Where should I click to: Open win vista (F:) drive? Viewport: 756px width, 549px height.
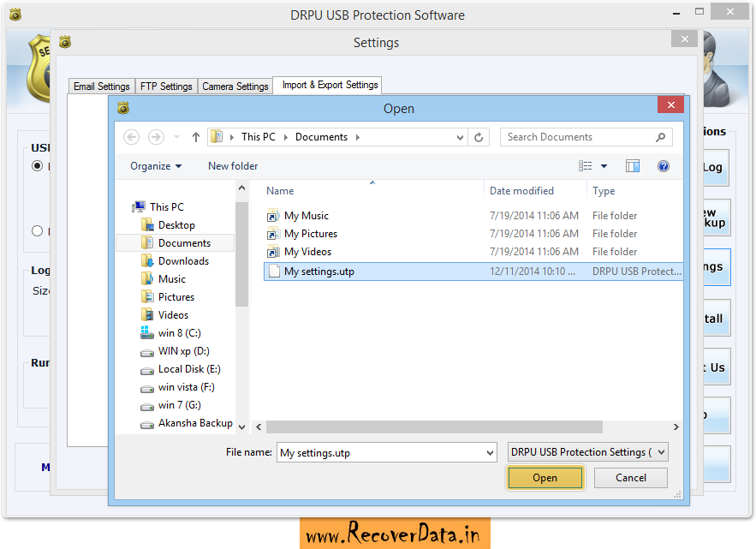pyautogui.click(x=177, y=387)
